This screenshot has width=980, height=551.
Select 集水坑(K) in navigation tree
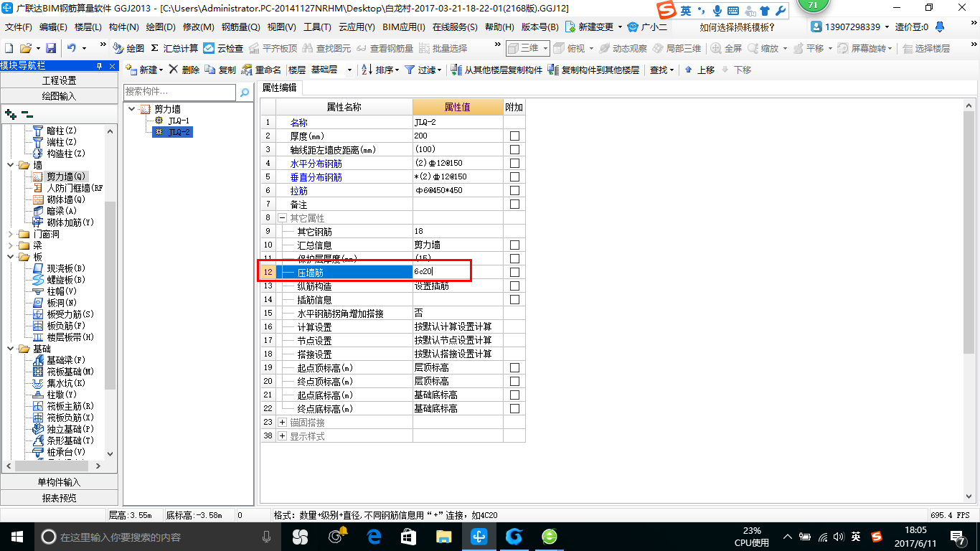[59, 383]
